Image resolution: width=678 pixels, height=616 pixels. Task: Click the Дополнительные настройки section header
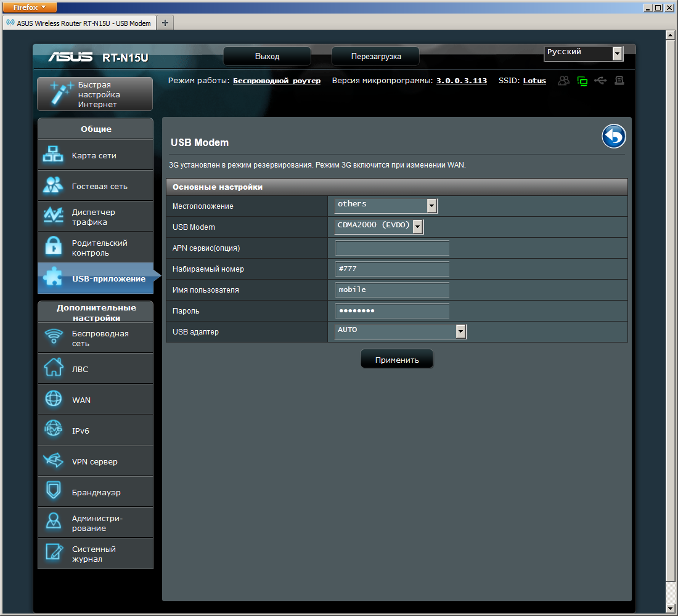coord(96,312)
